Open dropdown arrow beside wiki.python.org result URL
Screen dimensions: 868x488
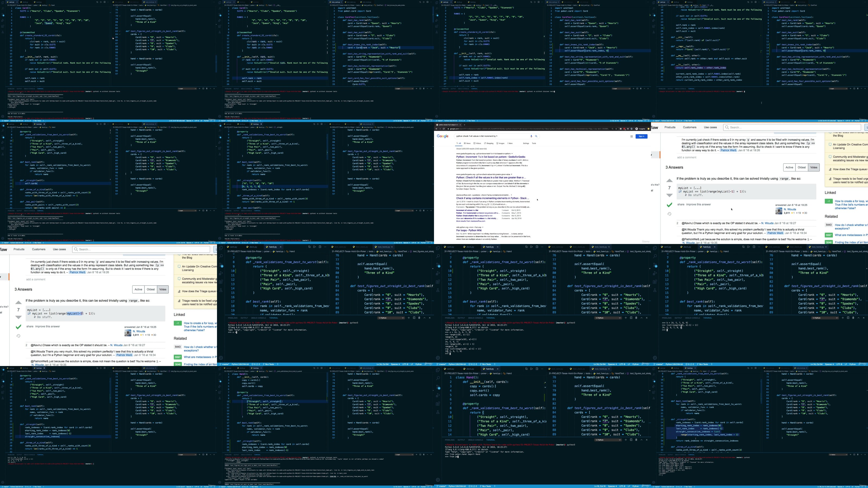(483, 227)
